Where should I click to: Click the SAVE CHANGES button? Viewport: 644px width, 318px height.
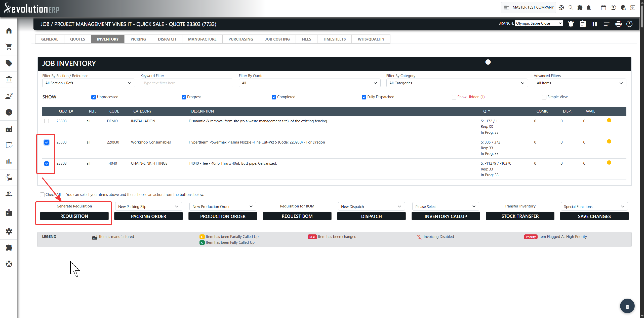594,216
